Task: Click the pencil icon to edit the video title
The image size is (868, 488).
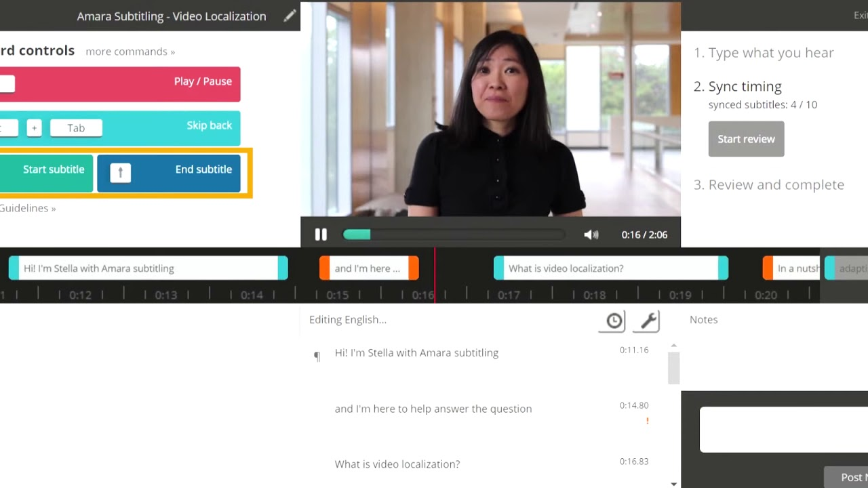Action: pos(290,15)
